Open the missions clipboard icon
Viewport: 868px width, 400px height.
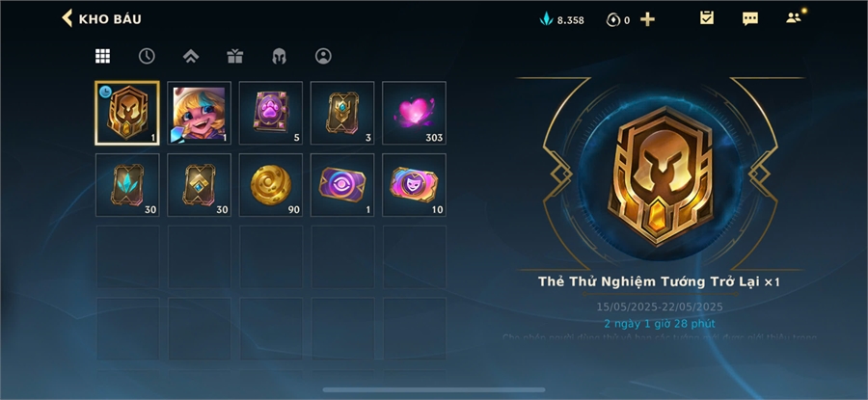coord(706,18)
